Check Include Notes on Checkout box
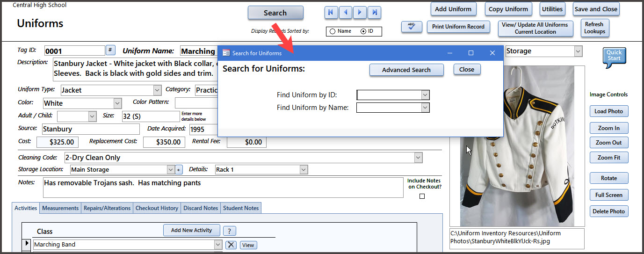Image resolution: width=644 pixels, height=254 pixels. [422, 196]
